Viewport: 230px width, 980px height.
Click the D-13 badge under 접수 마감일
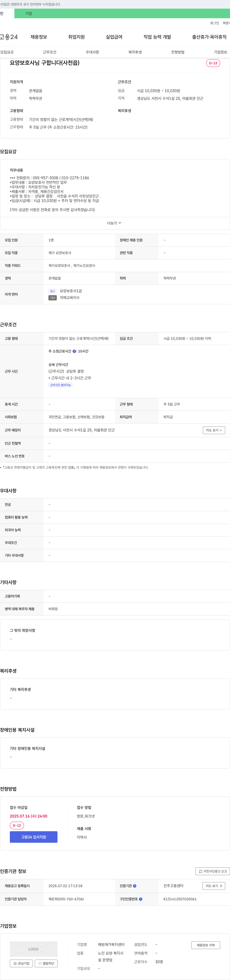(x=17, y=825)
